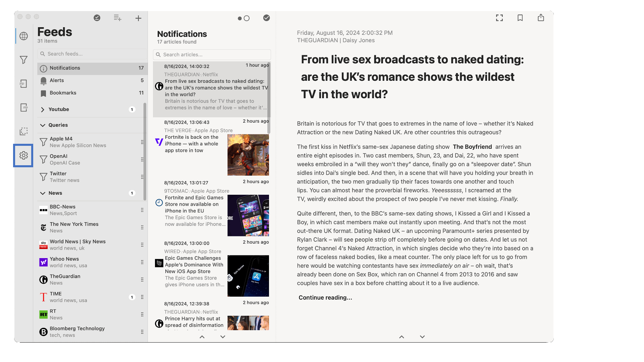
Task: Select the filter icon in the left sidebar
Action: (x=23, y=60)
